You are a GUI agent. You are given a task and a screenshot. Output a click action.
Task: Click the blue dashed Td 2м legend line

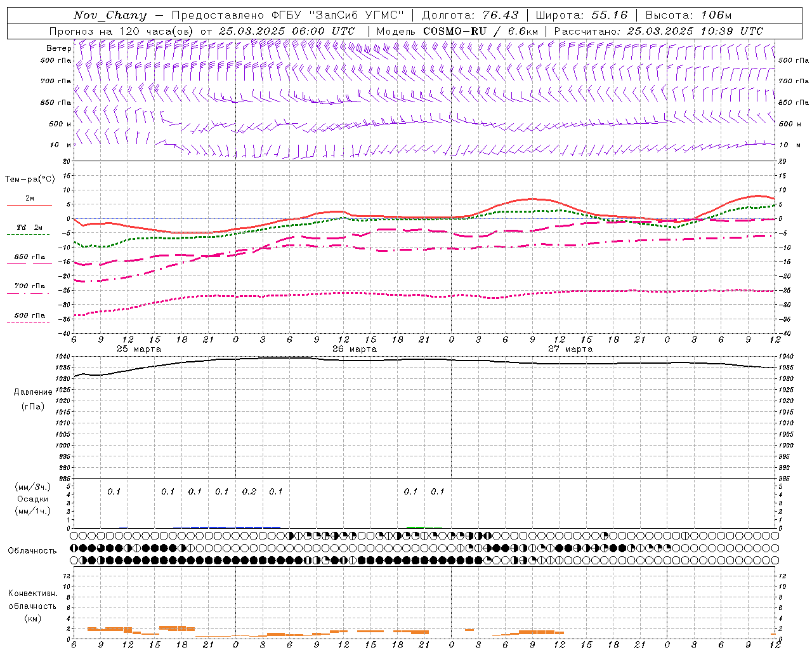pos(29,235)
